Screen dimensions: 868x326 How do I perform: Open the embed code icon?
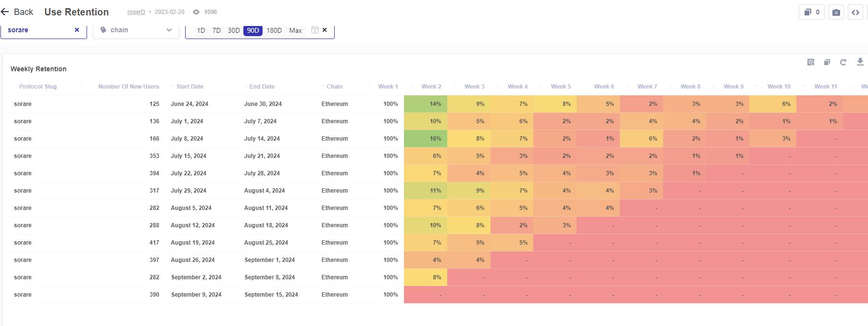(x=855, y=13)
